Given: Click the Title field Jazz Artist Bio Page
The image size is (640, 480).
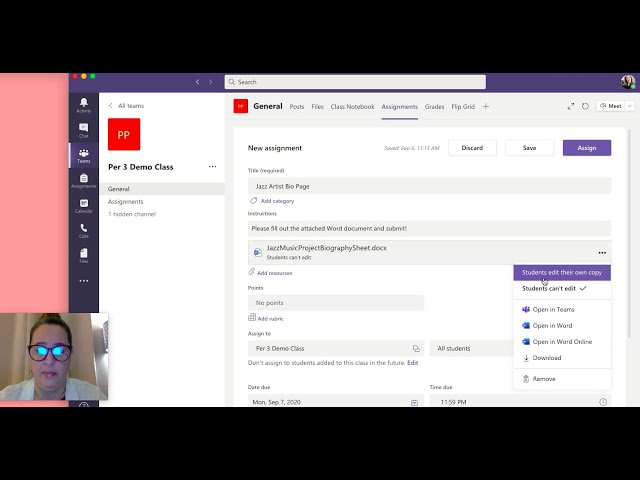Looking at the screenshot, I should [429, 186].
